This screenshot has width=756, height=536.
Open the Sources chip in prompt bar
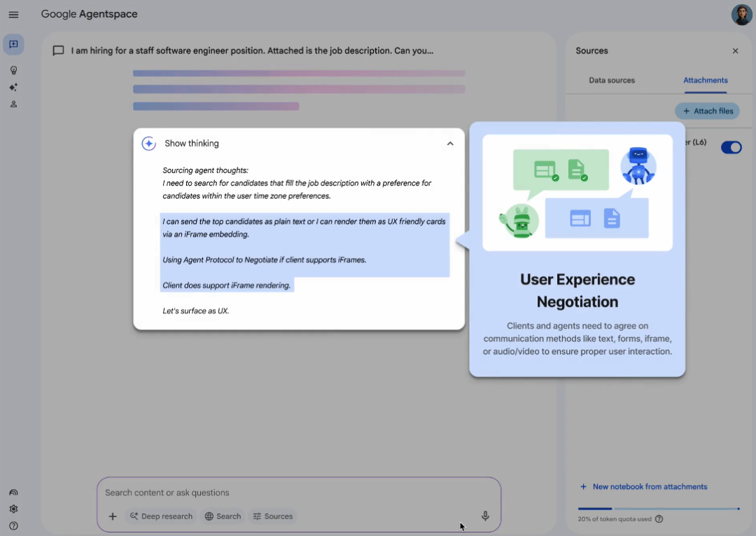pyautogui.click(x=273, y=516)
